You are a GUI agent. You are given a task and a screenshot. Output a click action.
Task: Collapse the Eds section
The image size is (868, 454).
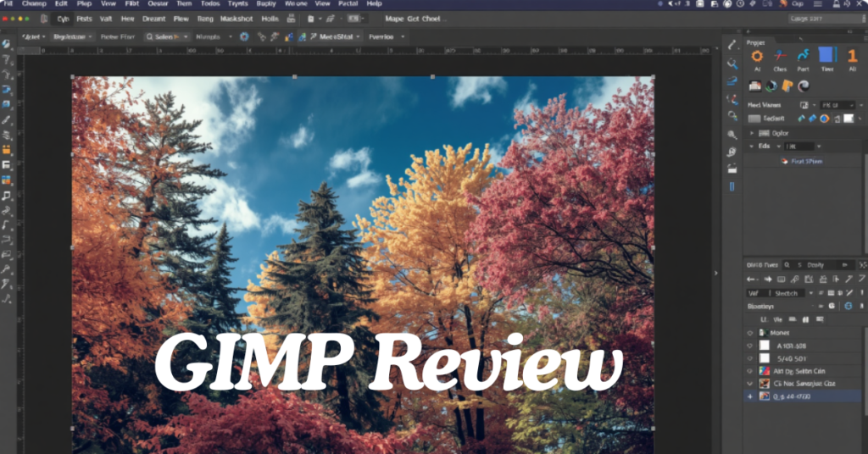pyautogui.click(x=751, y=147)
